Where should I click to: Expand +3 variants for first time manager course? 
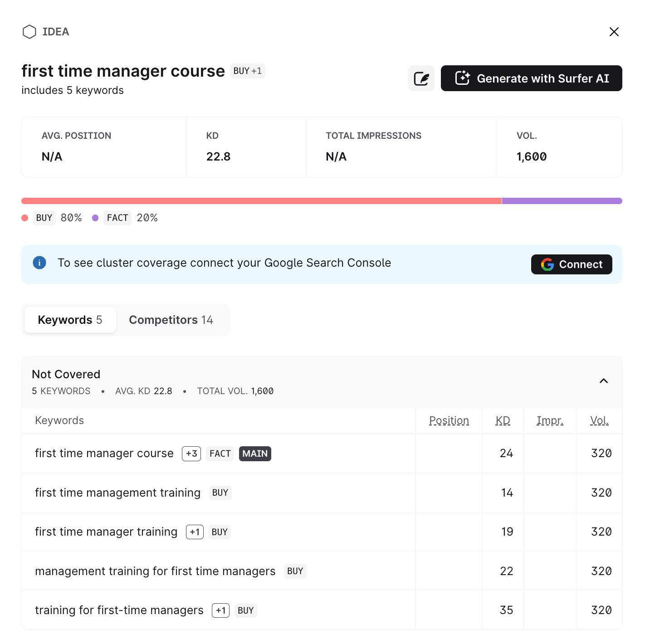pos(191,454)
